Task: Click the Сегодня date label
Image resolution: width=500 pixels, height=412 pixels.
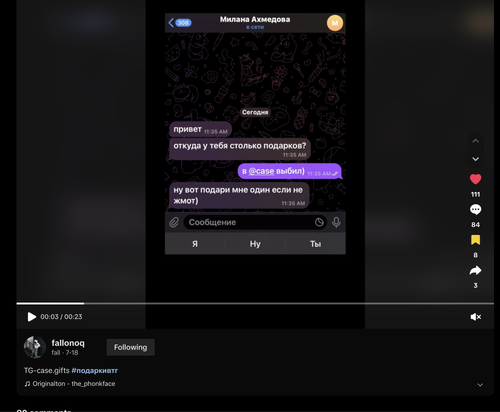Action: (x=255, y=112)
